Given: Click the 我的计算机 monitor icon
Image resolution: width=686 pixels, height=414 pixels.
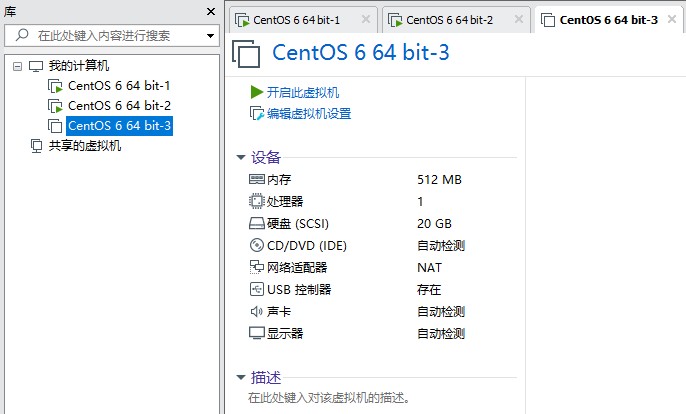Looking at the screenshot, I should point(36,66).
